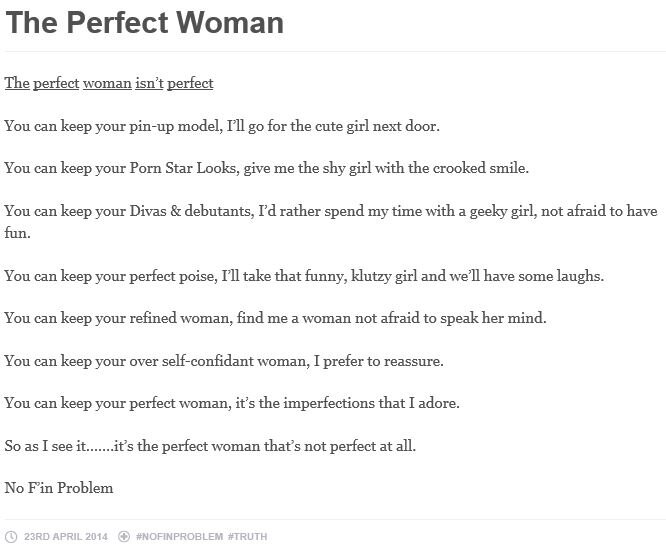Click the line ending "imperfections that I adore"
666x548 pixels.
click(x=232, y=403)
